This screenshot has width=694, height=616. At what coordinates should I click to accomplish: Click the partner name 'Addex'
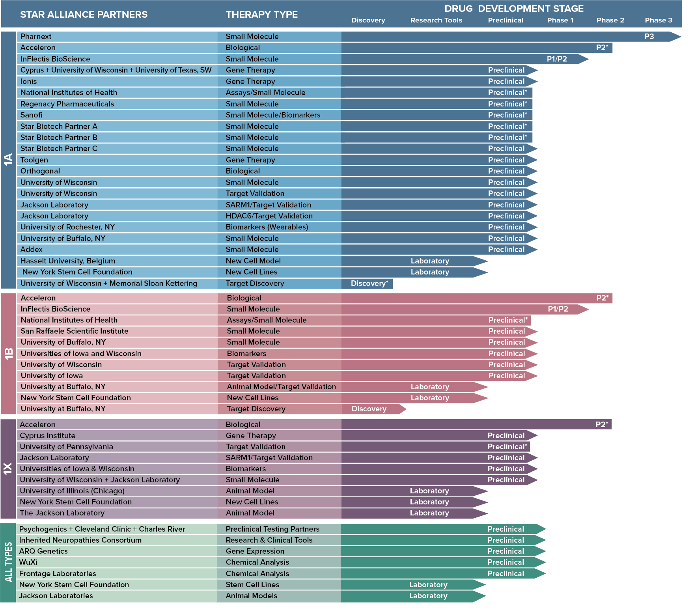coord(32,250)
